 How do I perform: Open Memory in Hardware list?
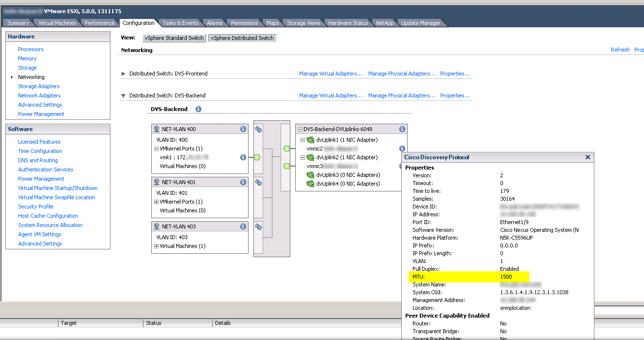click(27, 58)
